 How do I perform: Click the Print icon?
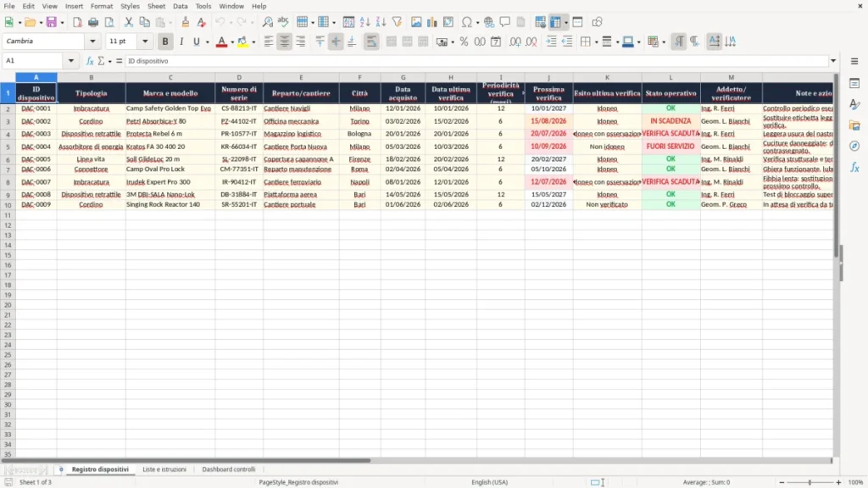point(93,22)
